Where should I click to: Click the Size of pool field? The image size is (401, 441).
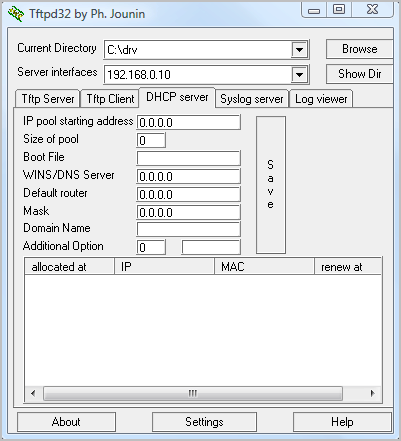[x=151, y=140]
